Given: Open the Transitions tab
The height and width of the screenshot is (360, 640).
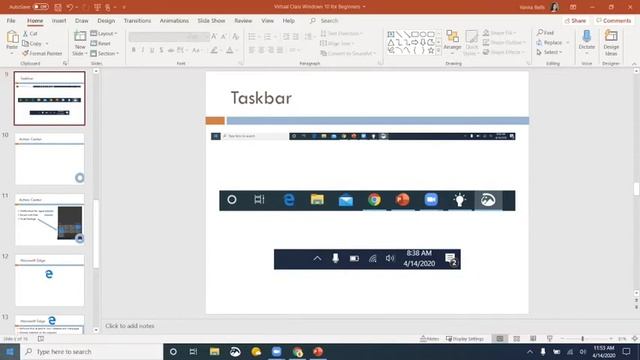Looking at the screenshot, I should (x=137, y=20).
